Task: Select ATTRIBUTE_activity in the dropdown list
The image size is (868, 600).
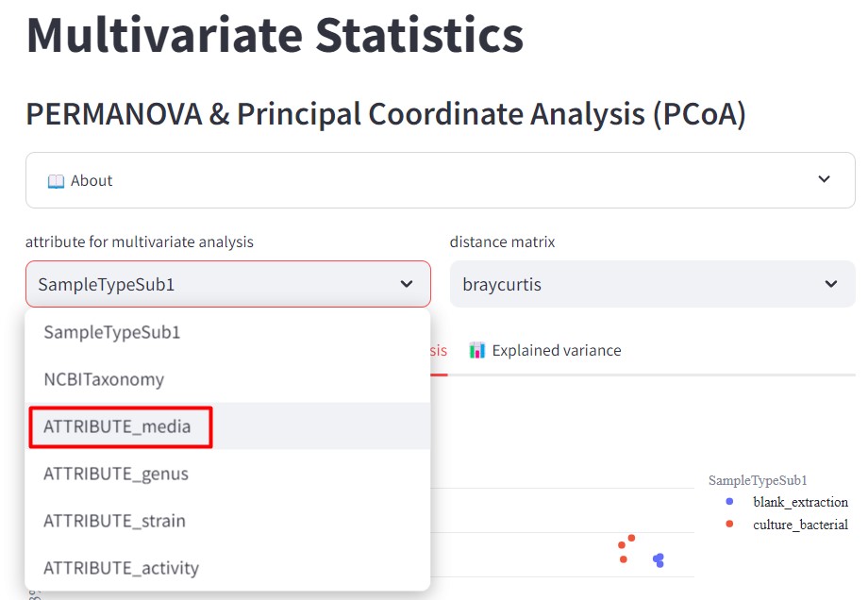Action: click(x=121, y=568)
